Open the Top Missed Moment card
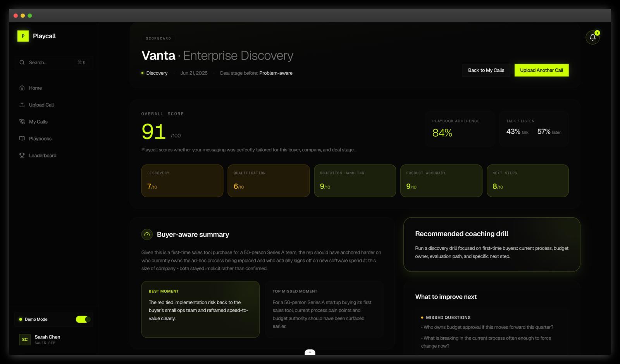The image size is (620, 364). tap(324, 309)
